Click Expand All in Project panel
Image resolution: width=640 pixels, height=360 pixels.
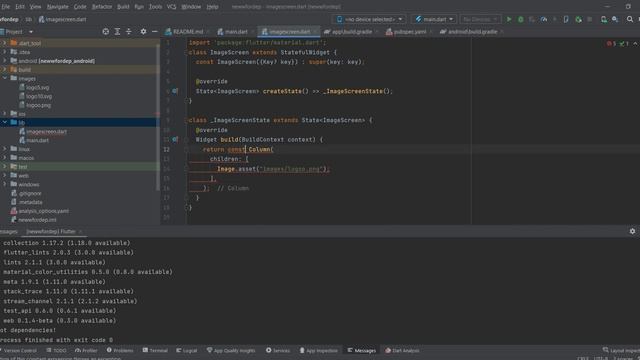pos(117,31)
